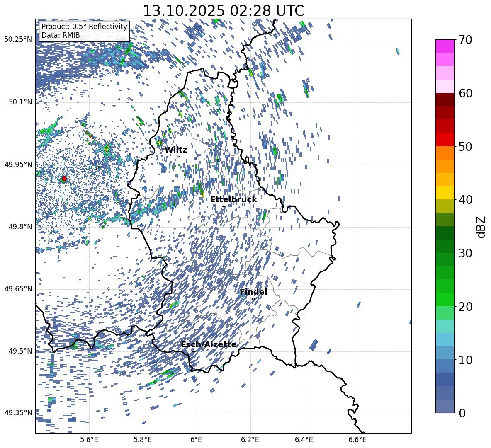Click the Wiltz location cross marker
The height and width of the screenshot is (448, 491).
(x=178, y=157)
